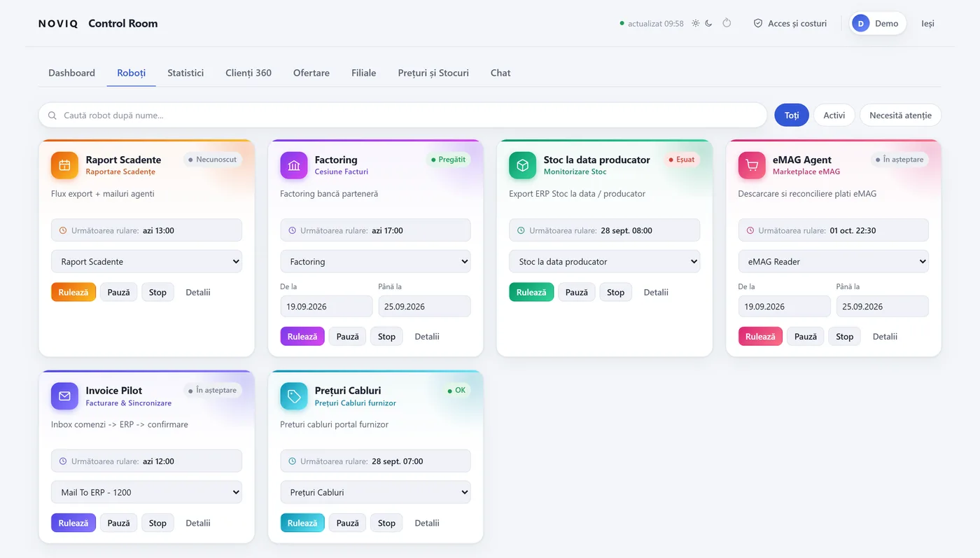Run the Raport Scadente robot with Rulează
Screen dimensions: 980x558
[x=73, y=292]
